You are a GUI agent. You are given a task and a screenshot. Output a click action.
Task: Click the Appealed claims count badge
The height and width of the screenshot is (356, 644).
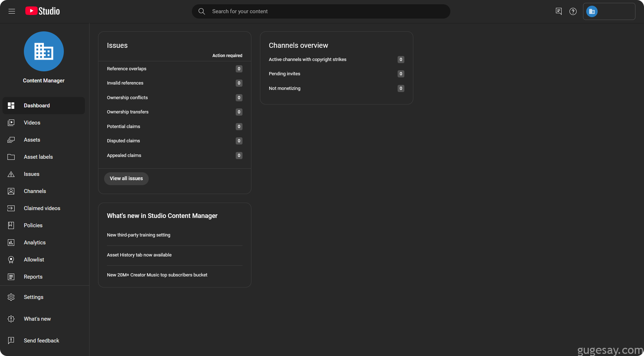239,156
